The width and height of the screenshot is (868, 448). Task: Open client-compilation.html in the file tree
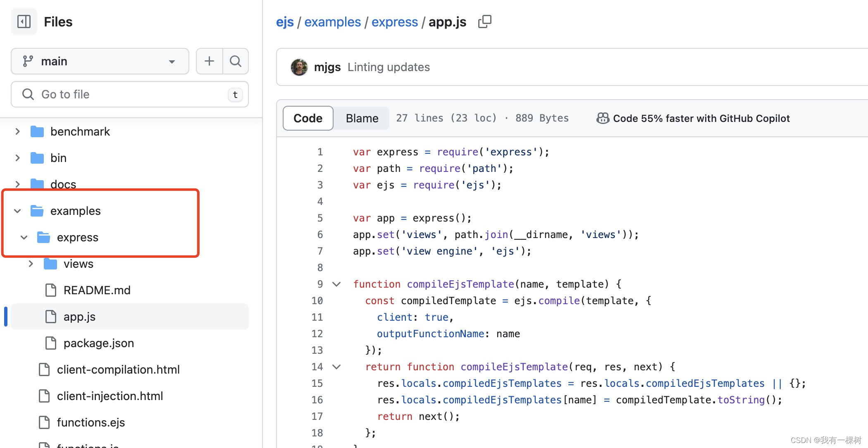[118, 369]
